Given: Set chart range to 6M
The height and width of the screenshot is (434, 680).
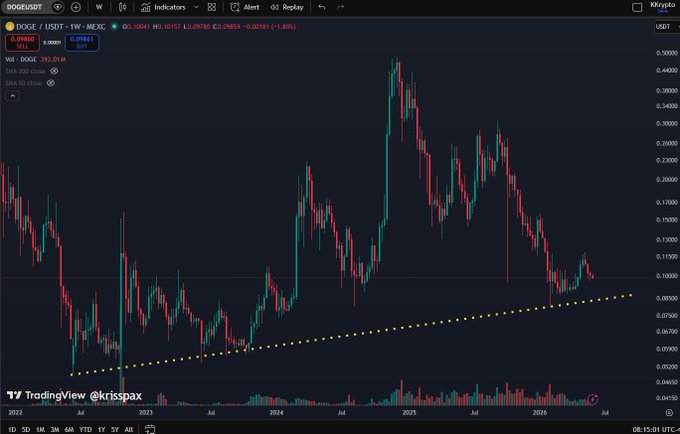Looking at the screenshot, I should click(69, 429).
